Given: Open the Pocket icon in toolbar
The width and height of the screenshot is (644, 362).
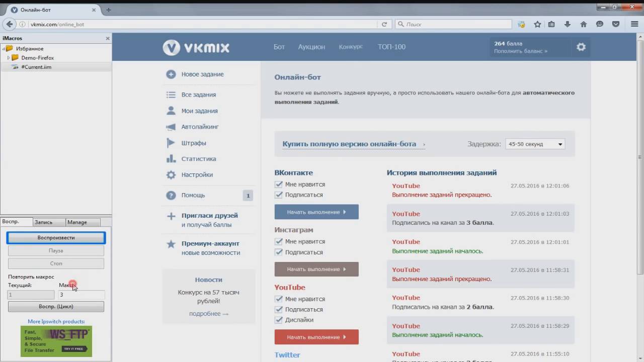Looking at the screenshot, I should coord(615,24).
